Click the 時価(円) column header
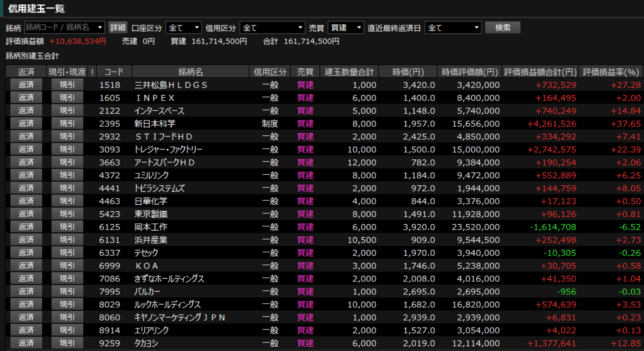 (408, 72)
